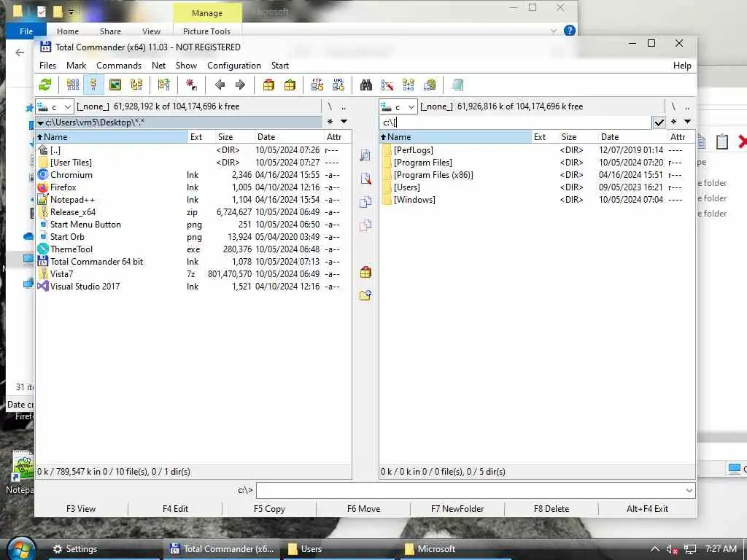747x560 pixels.
Task: Sort left panel by Size column header
Action: [235, 137]
